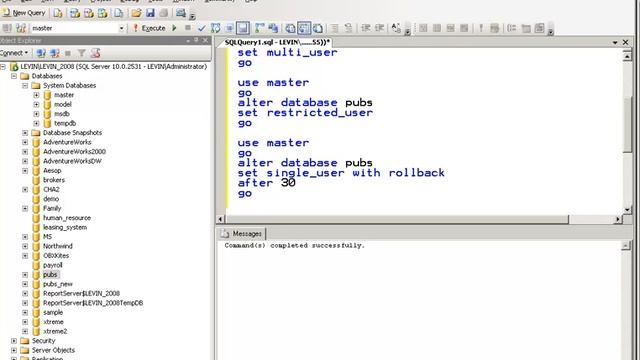Expand the Database Snapshots folder
This screenshot has height=360, width=640.
(25, 133)
